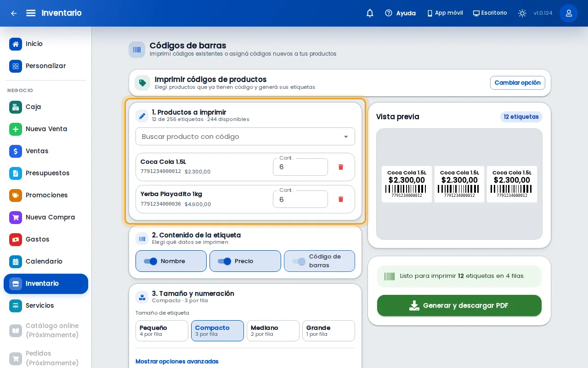
Task: Remove Yerba Playadito 1kg via trash icon
Action: click(341, 199)
